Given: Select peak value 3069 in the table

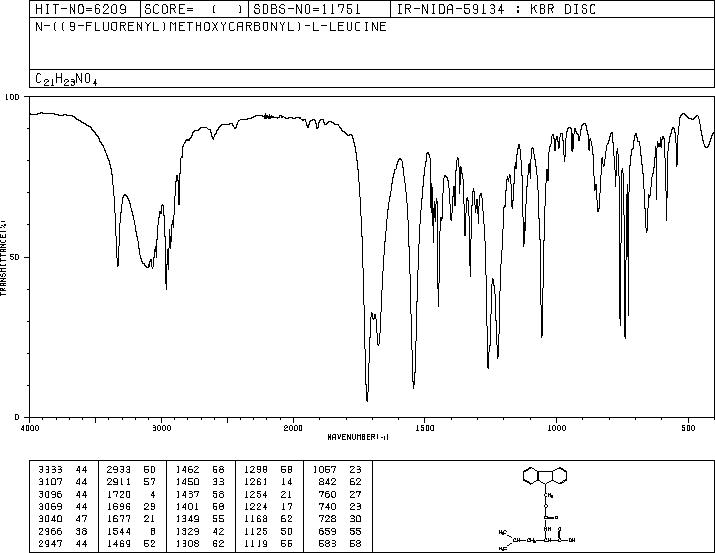Looking at the screenshot, I should point(50,506).
